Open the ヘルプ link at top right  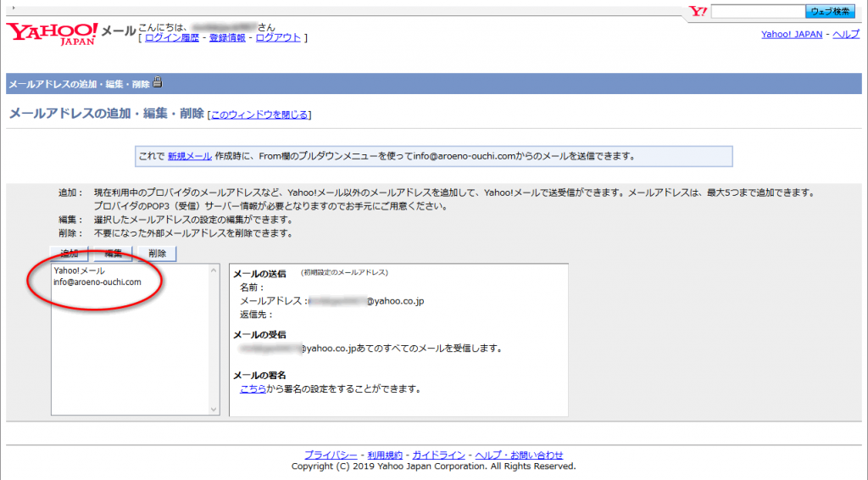tap(846, 34)
